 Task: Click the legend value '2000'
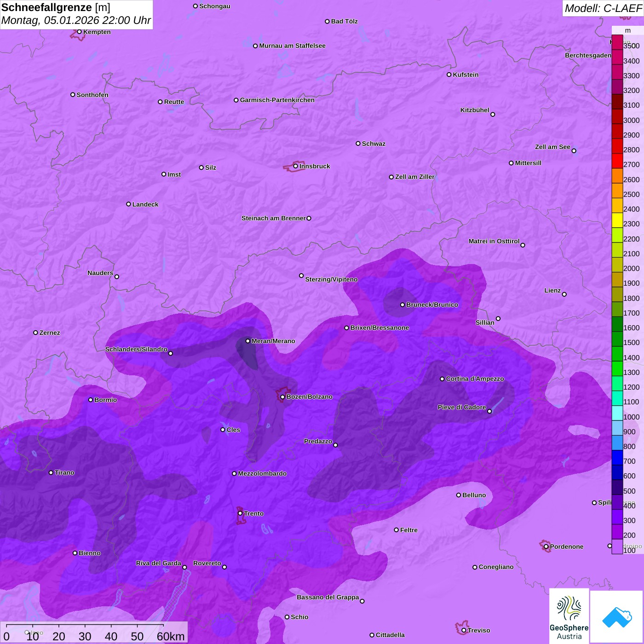[x=632, y=268]
